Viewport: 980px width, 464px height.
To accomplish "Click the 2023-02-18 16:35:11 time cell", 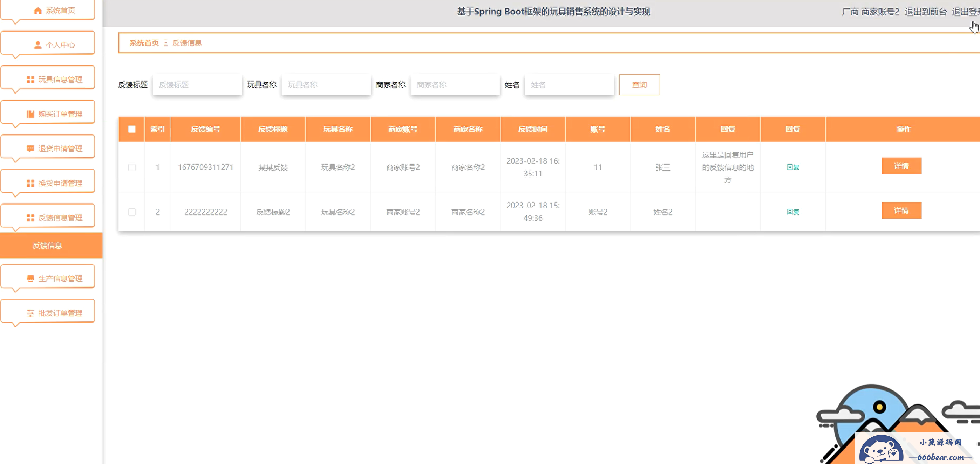I will [x=533, y=167].
